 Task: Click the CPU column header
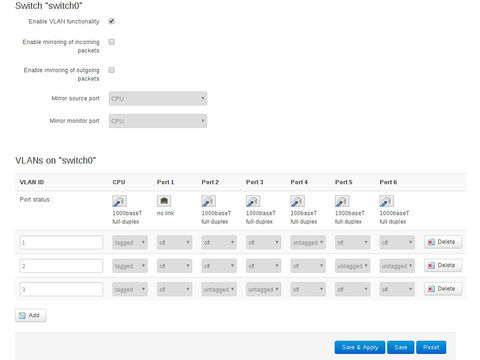click(x=119, y=182)
